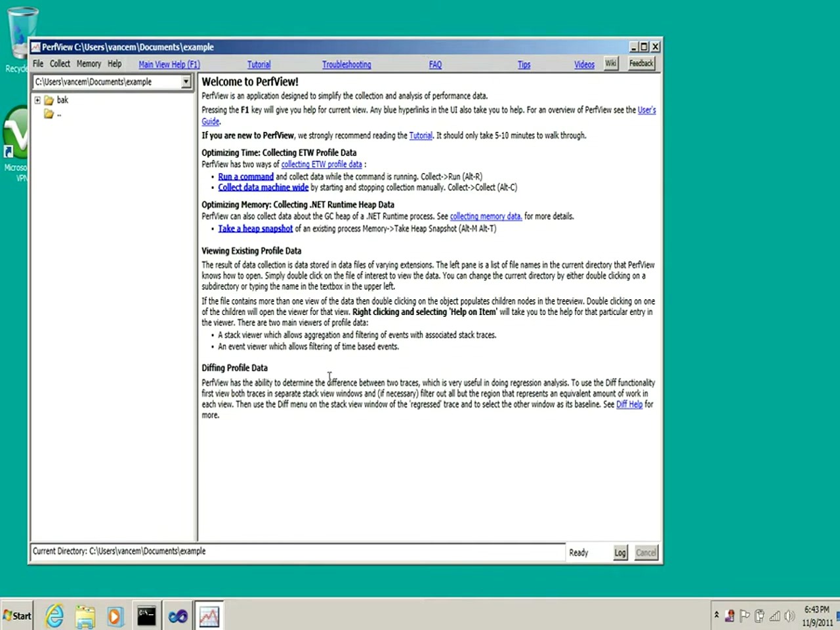This screenshot has width=840, height=630.
Task: Open Command Prompt from the taskbar
Action: point(146,616)
